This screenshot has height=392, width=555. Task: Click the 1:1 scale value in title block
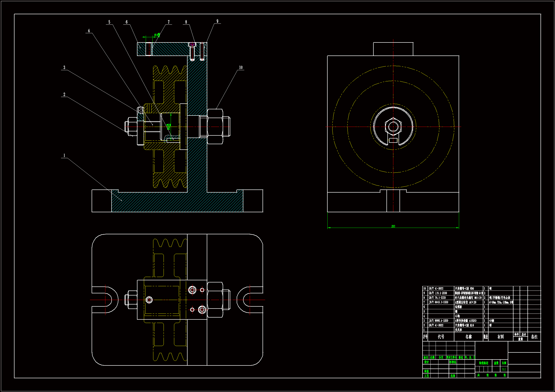coord(504,369)
